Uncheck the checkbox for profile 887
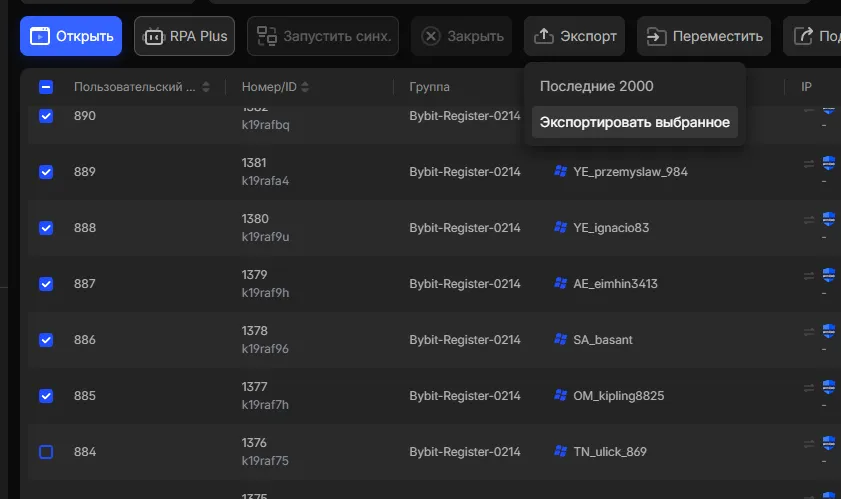The image size is (841, 499). click(46, 284)
